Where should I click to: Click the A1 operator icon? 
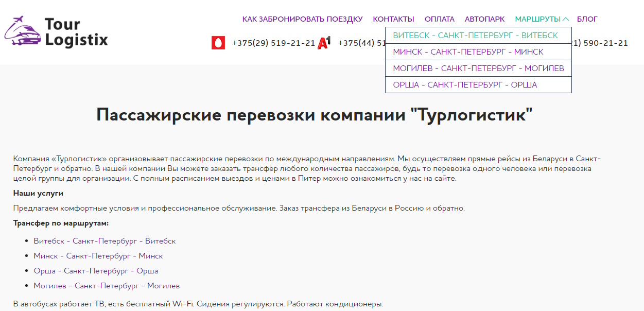pyautogui.click(x=324, y=43)
